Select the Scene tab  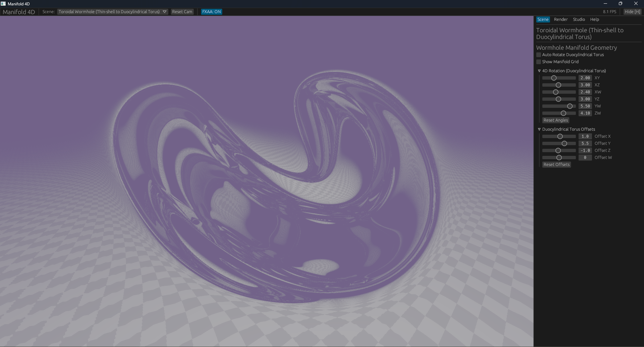(543, 19)
